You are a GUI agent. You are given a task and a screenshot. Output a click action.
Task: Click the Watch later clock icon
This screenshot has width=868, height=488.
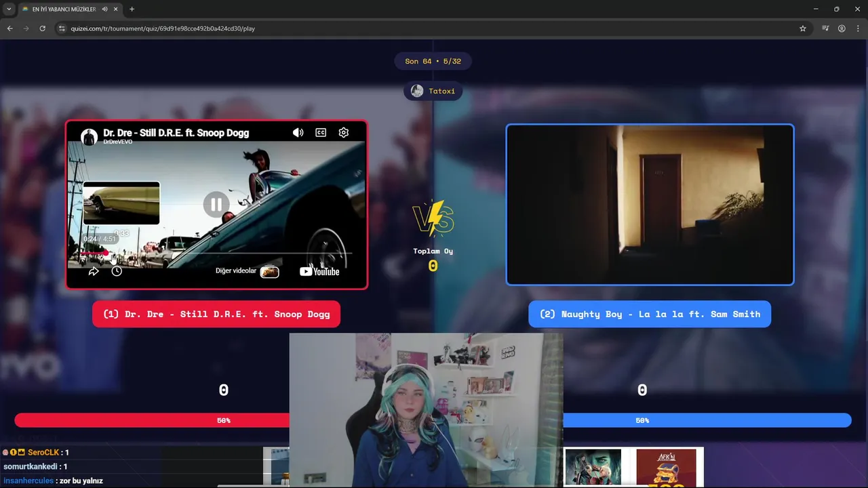click(117, 271)
